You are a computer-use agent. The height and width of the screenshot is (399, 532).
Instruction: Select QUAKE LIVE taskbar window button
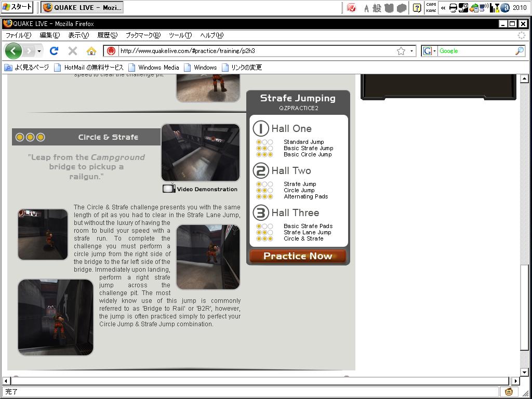(x=82, y=7)
